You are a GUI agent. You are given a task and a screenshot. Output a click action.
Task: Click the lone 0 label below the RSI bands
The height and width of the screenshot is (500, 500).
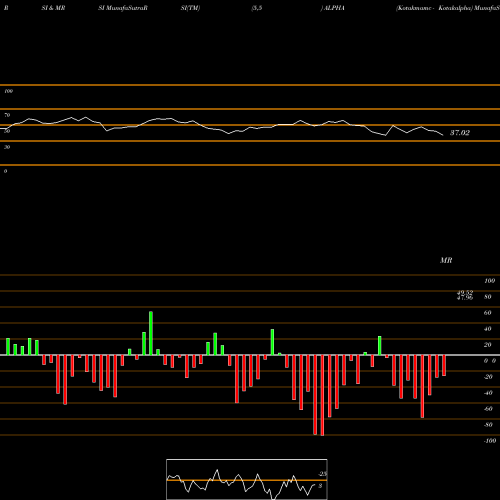click(5, 171)
